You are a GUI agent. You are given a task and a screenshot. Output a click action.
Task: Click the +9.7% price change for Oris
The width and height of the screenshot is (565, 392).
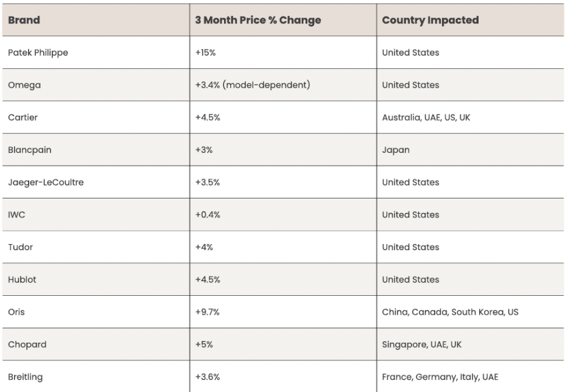[x=207, y=312]
